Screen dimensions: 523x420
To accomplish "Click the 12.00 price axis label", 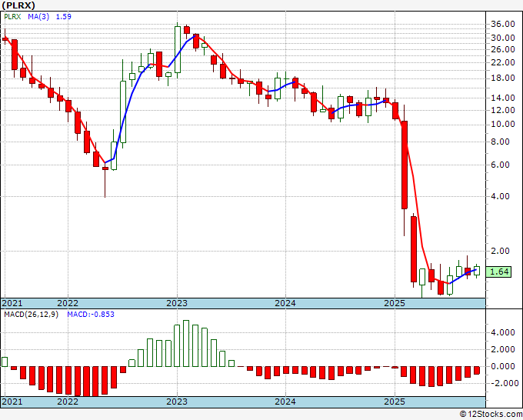I will coord(503,110).
